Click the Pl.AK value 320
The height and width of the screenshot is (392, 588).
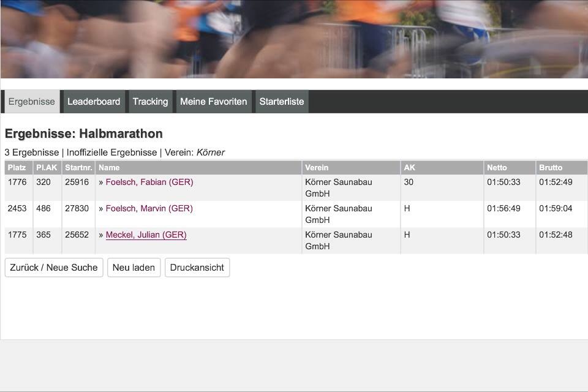[x=43, y=182]
